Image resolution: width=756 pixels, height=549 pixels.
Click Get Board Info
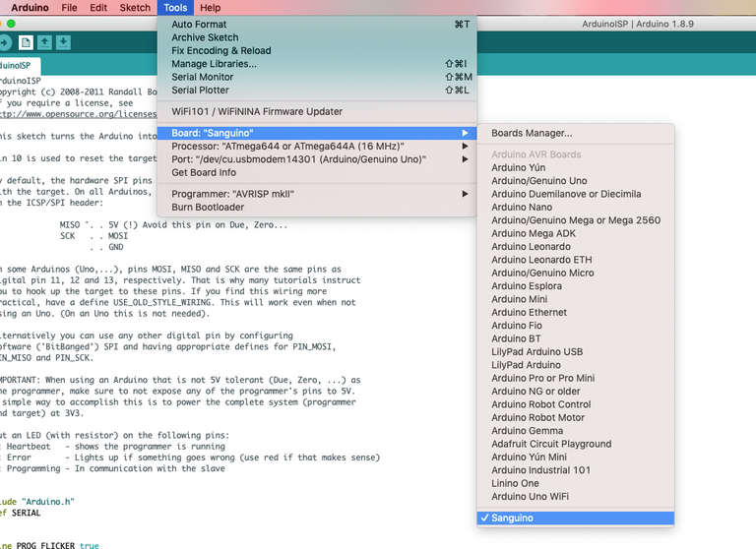[204, 172]
